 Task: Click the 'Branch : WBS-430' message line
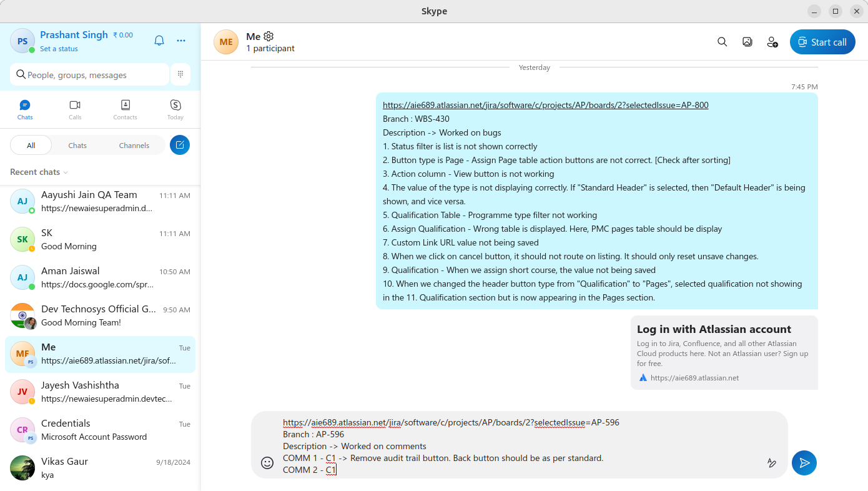point(416,119)
